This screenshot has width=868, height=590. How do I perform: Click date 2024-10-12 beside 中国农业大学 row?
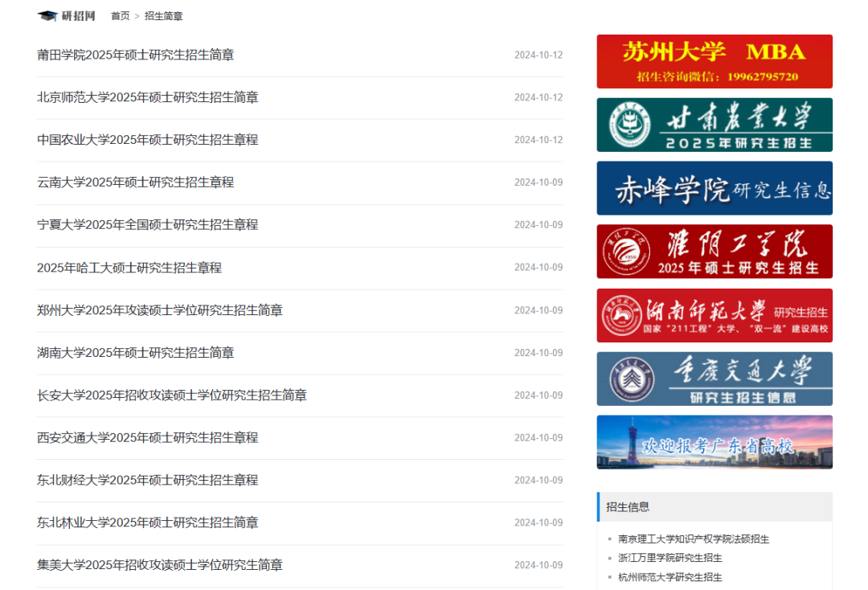click(x=538, y=140)
